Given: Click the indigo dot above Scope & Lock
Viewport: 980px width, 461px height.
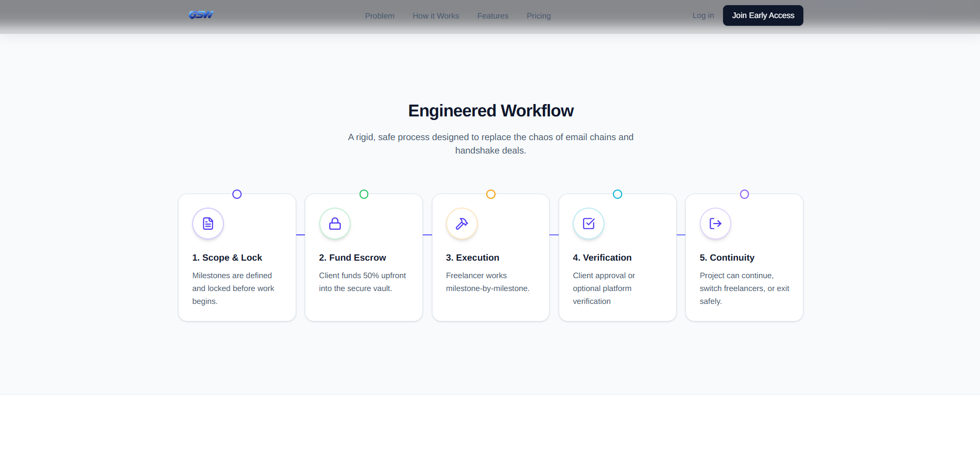Looking at the screenshot, I should [x=237, y=194].
